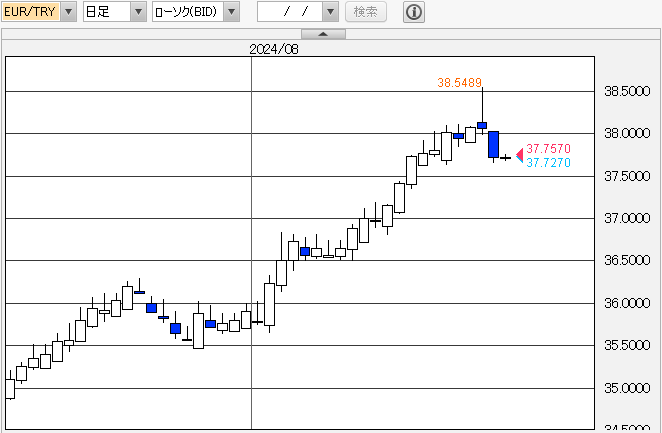
Task: Click the 38.5000 price axis label
Action: point(627,91)
